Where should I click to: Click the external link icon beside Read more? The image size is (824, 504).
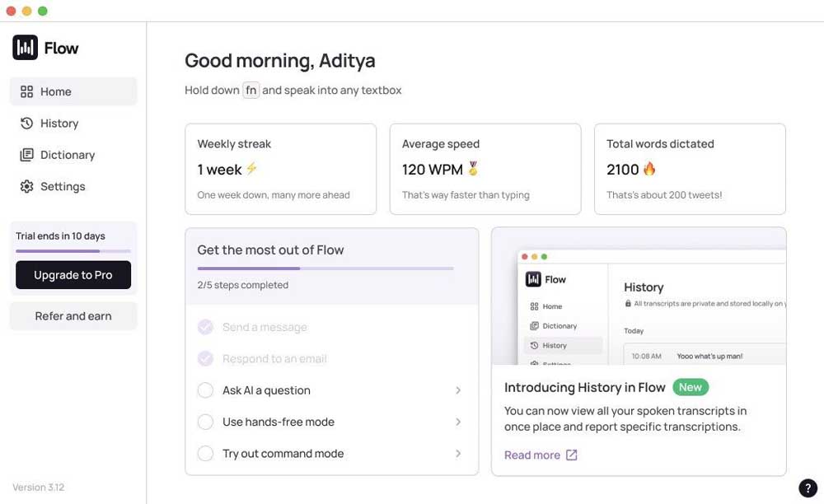(x=572, y=455)
